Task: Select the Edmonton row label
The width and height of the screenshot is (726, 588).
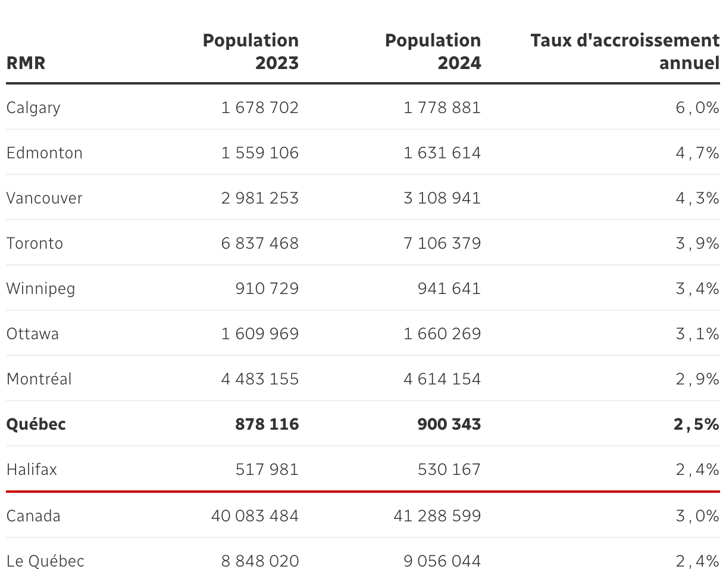Action: pos(45,153)
